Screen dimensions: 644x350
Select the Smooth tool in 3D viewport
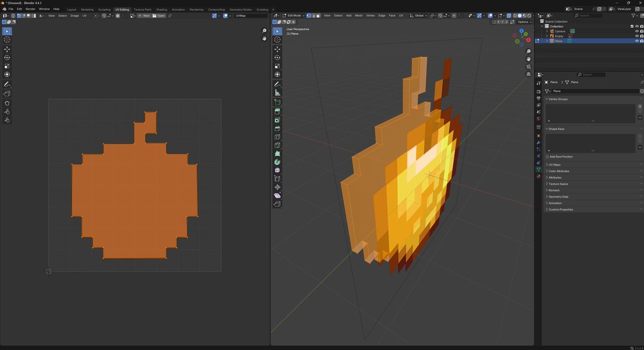coord(277,170)
